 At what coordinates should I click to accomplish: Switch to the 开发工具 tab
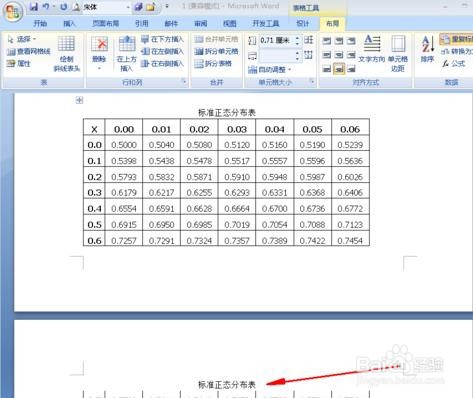(x=266, y=23)
